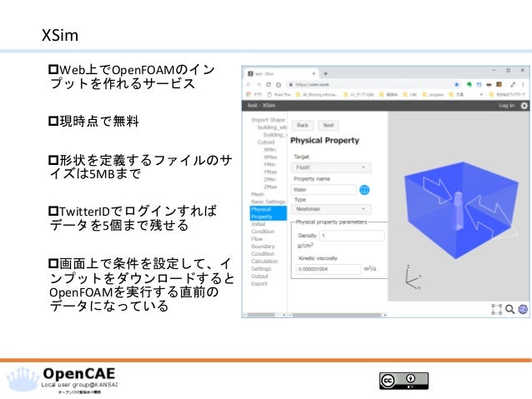
Task: Click the browser back arrow
Action: 249,84
